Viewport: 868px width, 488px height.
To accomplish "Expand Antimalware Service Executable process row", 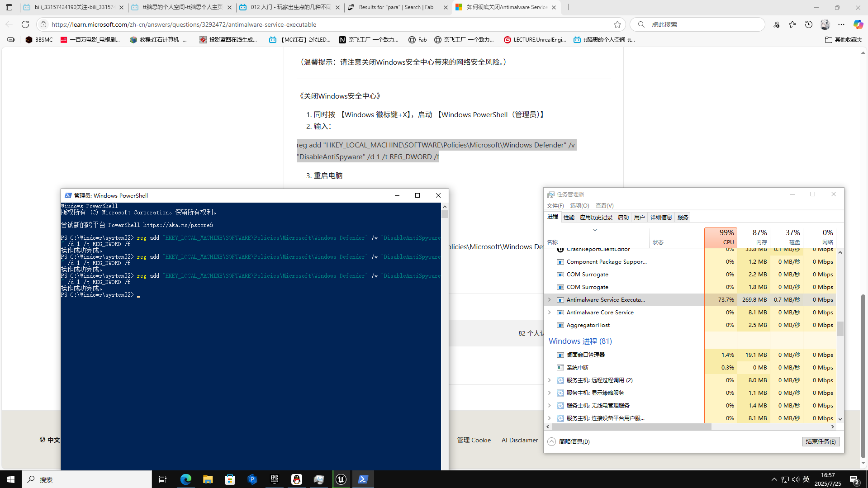I will coord(550,300).
